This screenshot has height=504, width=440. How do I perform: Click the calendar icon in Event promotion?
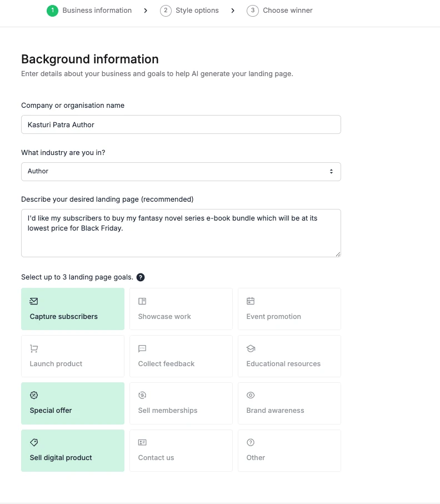point(251,301)
